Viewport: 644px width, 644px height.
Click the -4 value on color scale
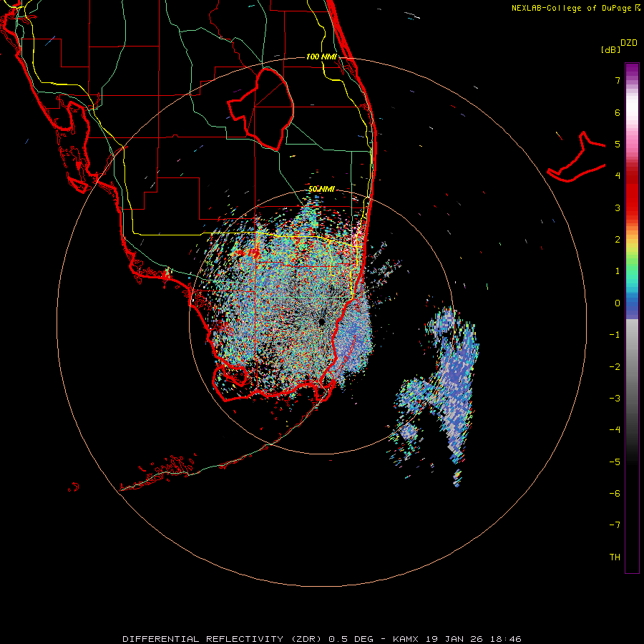point(615,430)
